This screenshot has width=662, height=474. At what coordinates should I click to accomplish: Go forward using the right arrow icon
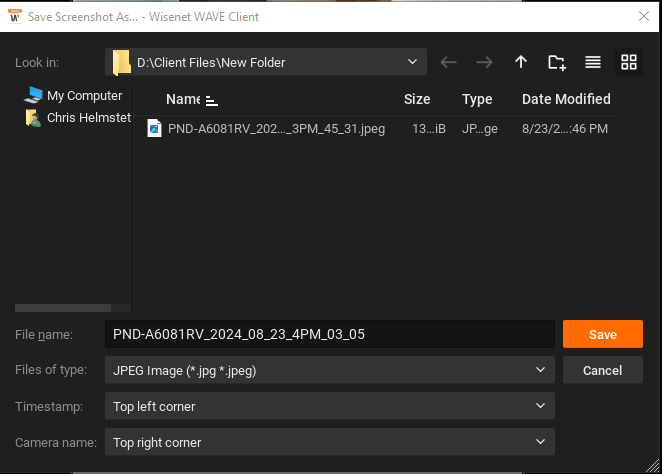484,62
